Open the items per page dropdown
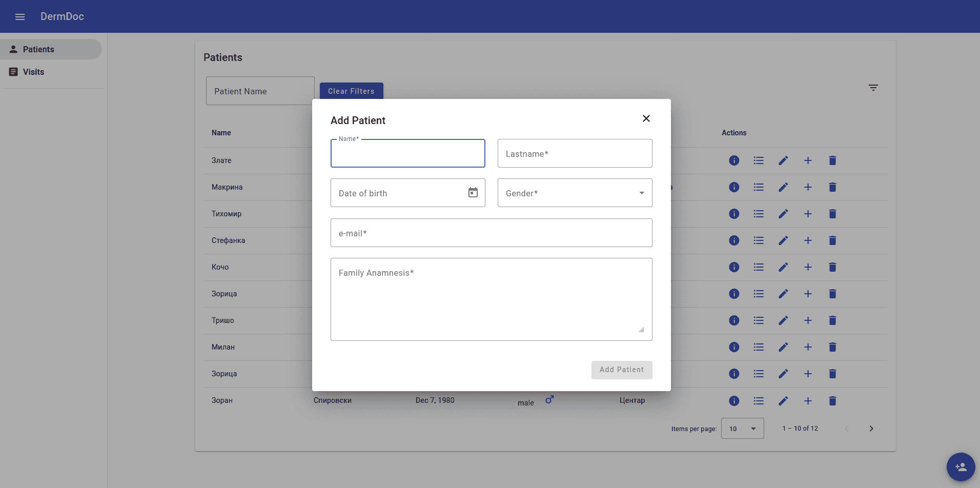This screenshot has width=980, height=488. tap(742, 429)
